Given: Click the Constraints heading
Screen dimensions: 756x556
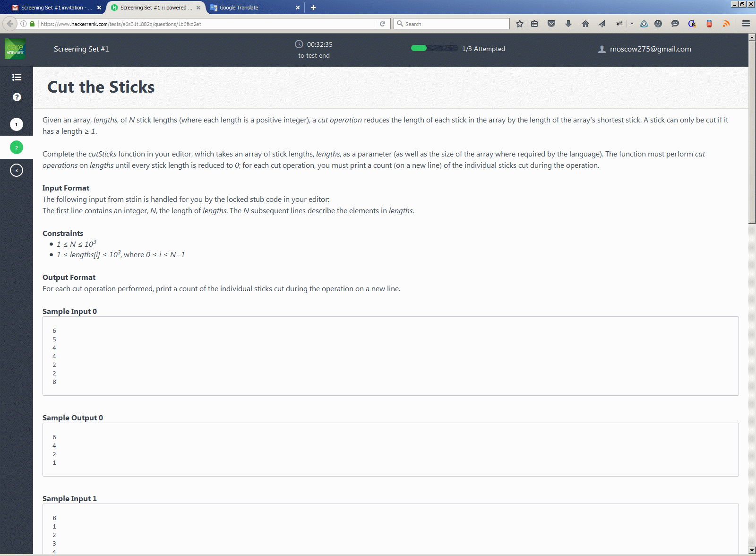Looking at the screenshot, I should coord(63,234).
